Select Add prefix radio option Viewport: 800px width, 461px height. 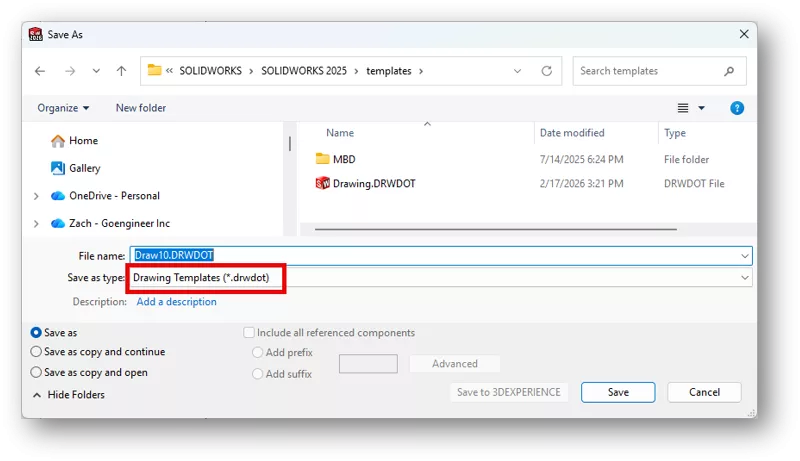click(282, 352)
